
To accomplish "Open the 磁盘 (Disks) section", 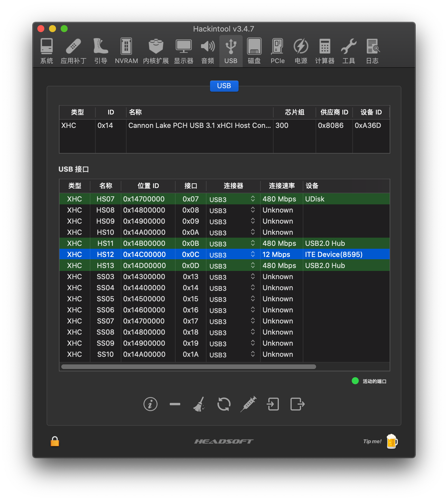I will [254, 51].
